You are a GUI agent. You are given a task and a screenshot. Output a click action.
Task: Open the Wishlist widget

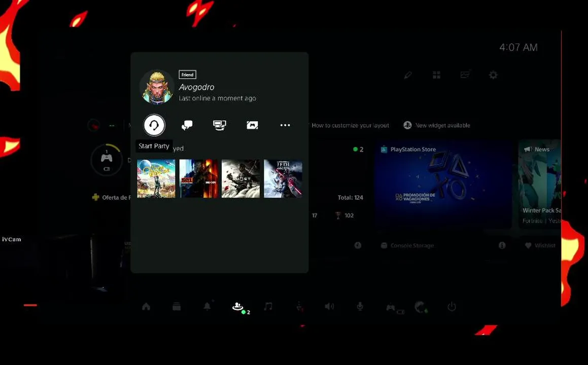(x=540, y=245)
